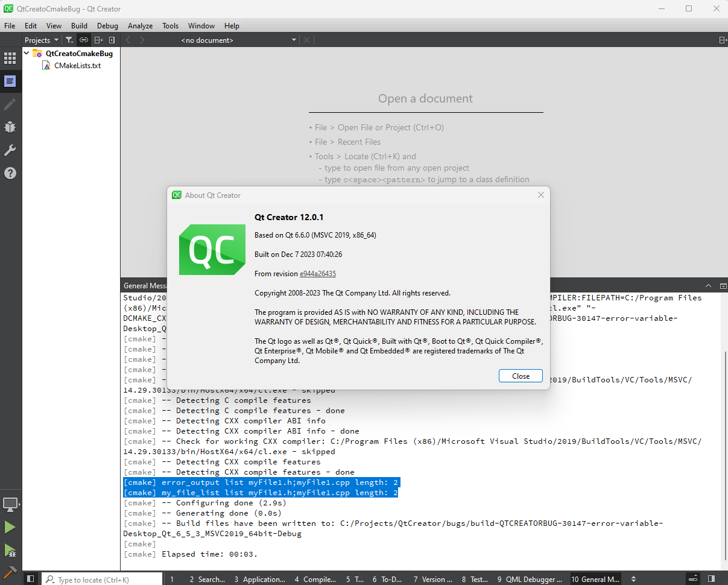Open the Build menu
The width and height of the screenshot is (728, 585).
pos(79,25)
